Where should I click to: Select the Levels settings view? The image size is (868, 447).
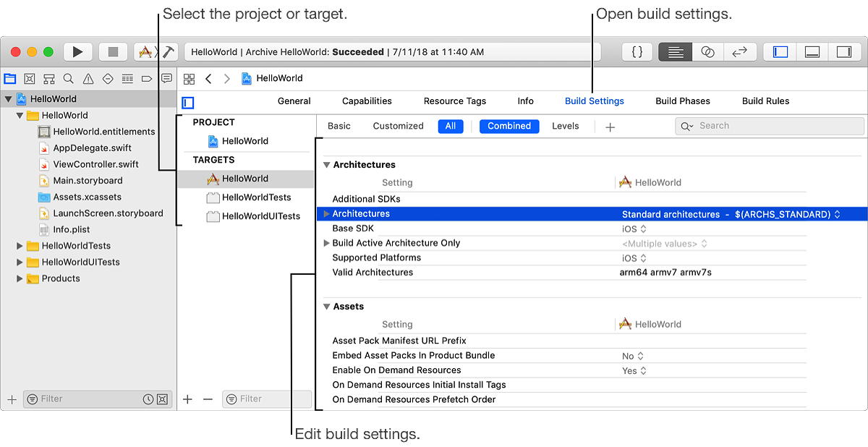(566, 126)
